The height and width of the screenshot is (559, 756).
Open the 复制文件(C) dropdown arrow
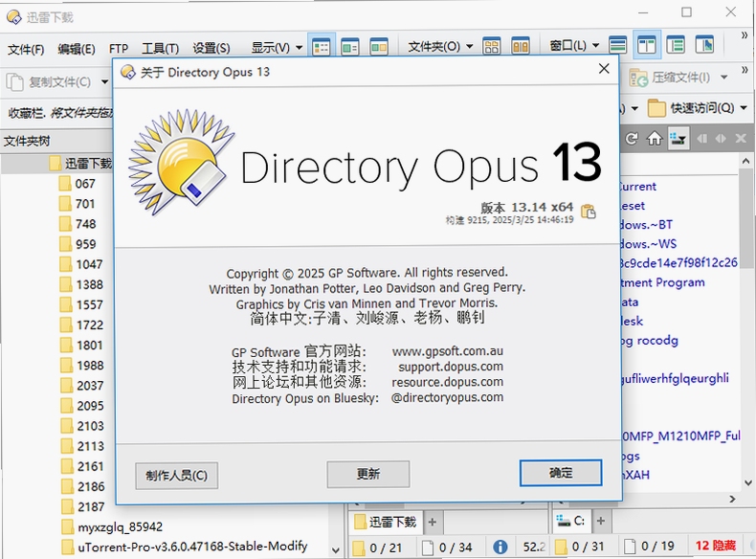pos(104,81)
